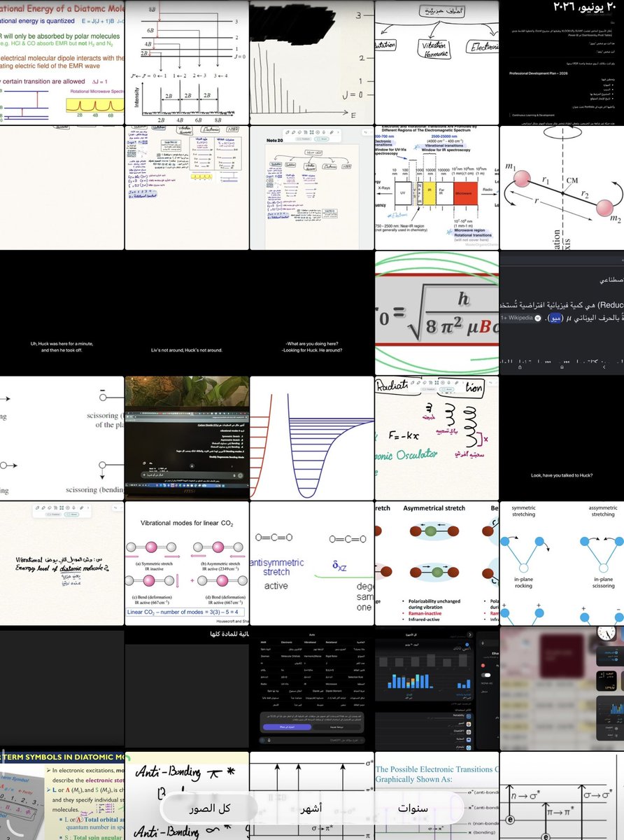Image resolution: width=624 pixels, height=840 pixels.
Task: Open hand-drawn J=0 energy levels sketch
Action: click(312, 62)
